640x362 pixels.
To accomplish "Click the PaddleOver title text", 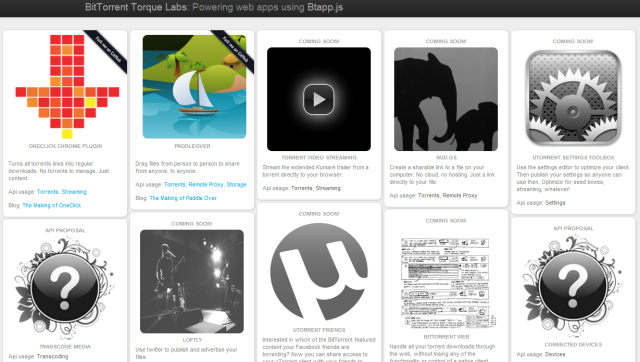I will 192,146.
